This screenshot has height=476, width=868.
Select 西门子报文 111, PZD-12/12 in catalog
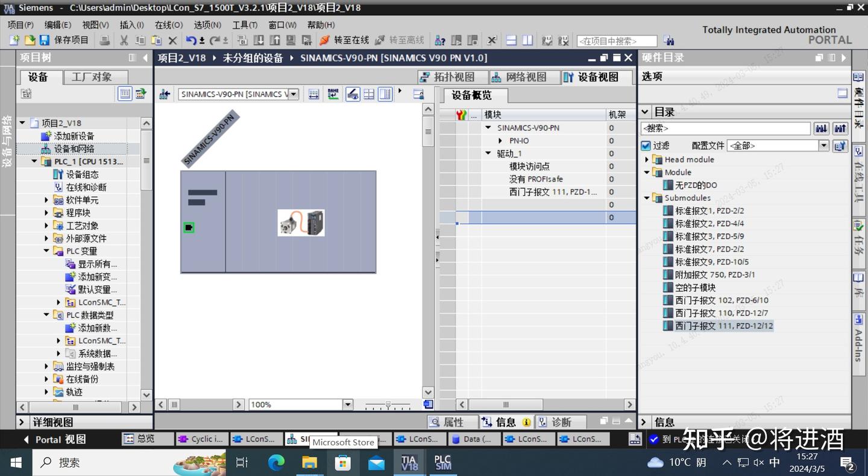723,326
